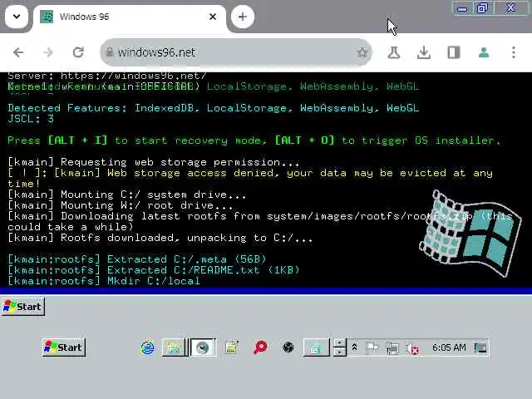This screenshot has width=532, height=399.
Task: Open the file explorer folder taskbar button
Action: (x=174, y=347)
